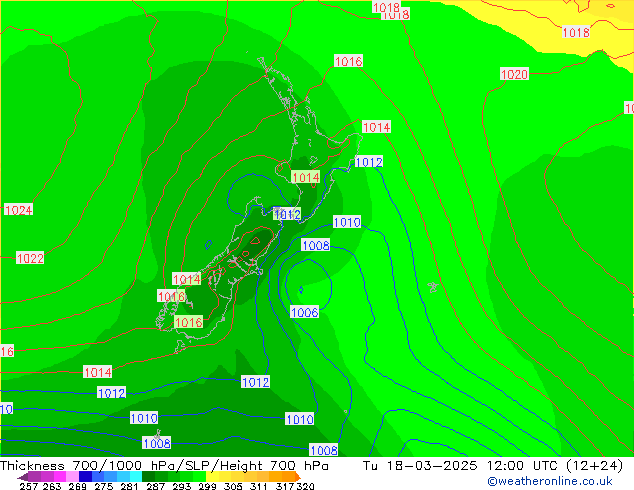Click the 1010 label above the small 1008 island label
634x490 pixels.
pyautogui.click(x=144, y=418)
